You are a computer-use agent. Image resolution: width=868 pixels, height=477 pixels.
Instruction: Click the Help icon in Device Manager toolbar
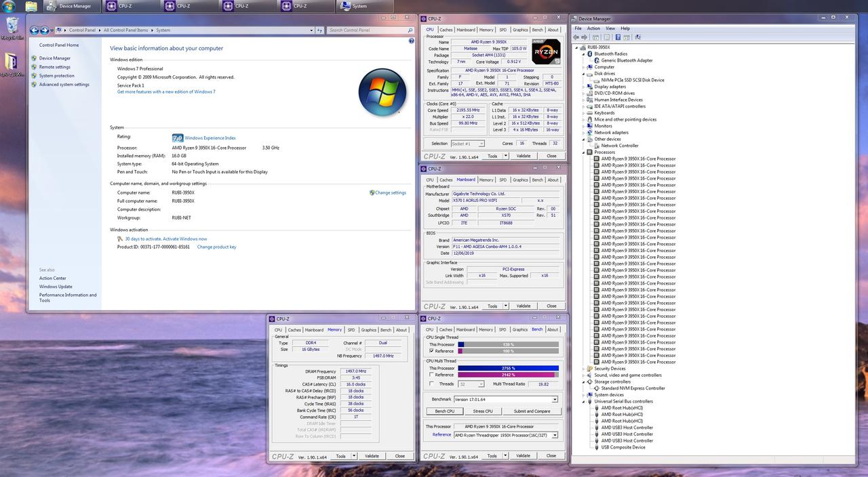pyautogui.click(x=618, y=37)
